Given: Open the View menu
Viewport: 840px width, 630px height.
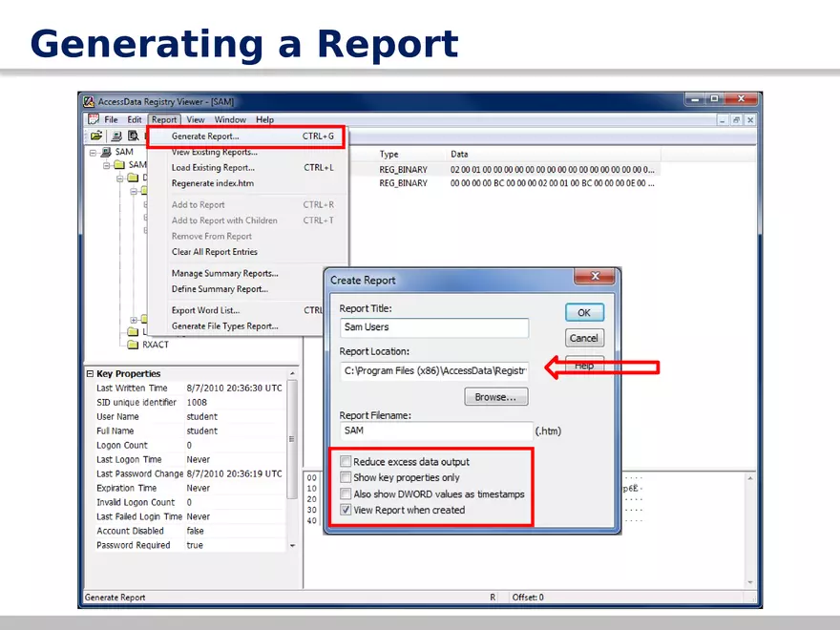Looking at the screenshot, I should [x=195, y=119].
